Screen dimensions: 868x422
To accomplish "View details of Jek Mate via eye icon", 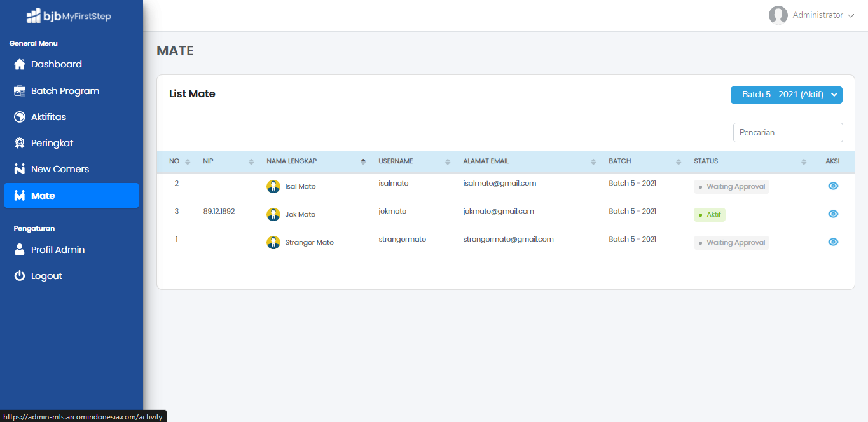I will pyautogui.click(x=833, y=214).
